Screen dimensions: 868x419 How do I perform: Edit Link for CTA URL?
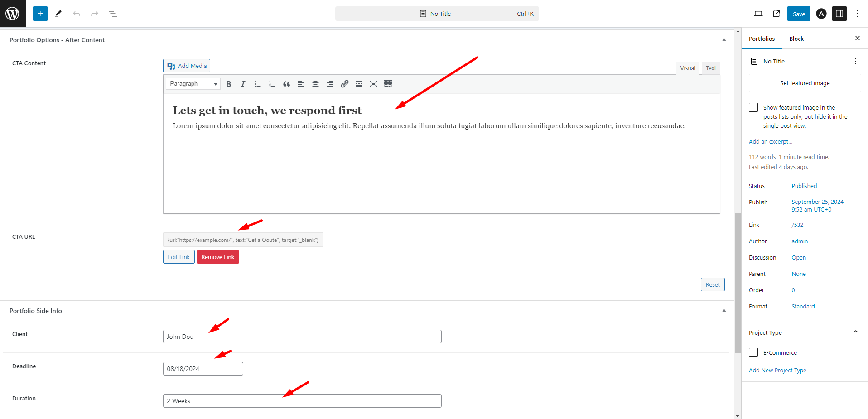pos(179,257)
